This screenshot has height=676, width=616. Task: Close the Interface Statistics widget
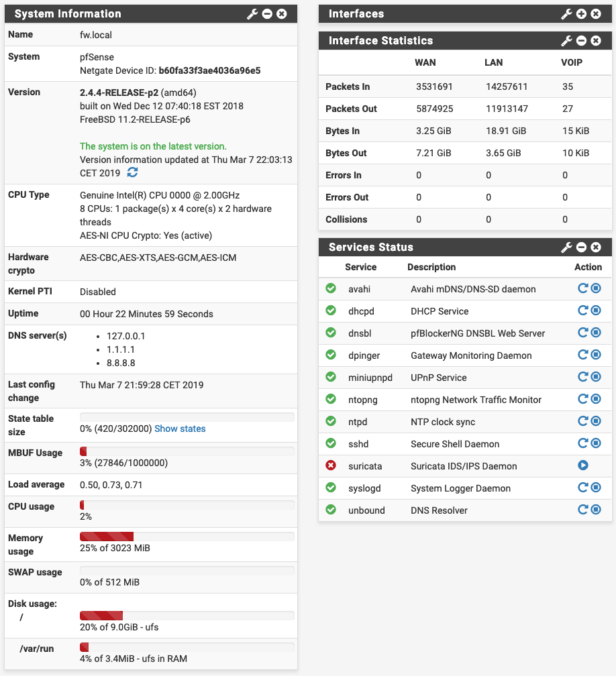(x=596, y=41)
